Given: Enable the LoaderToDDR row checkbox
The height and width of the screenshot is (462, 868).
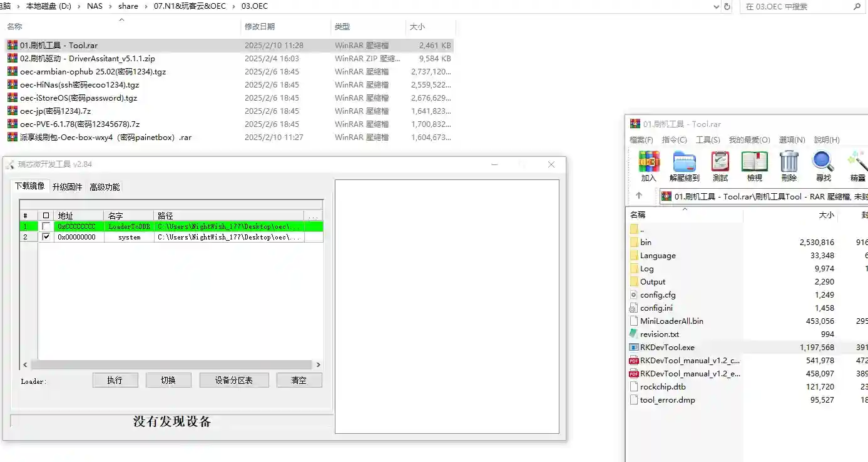Looking at the screenshot, I should pyautogui.click(x=46, y=226).
